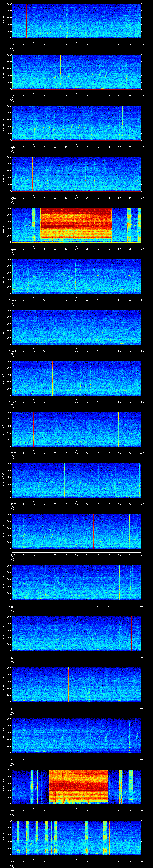This screenshot has width=153, height=868.
Task: Select the spectrogram panel starting at 14:08:00
Action: click(x=77, y=378)
